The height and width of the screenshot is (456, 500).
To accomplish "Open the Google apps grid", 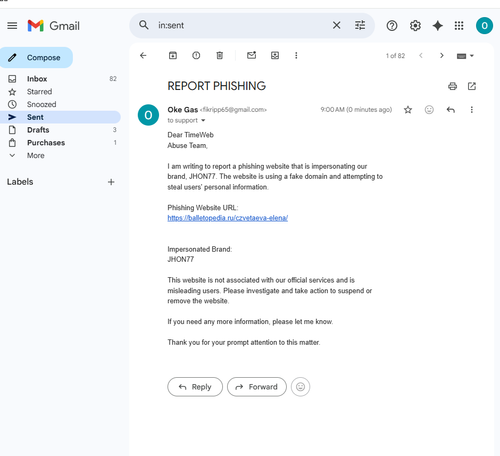I will (459, 26).
